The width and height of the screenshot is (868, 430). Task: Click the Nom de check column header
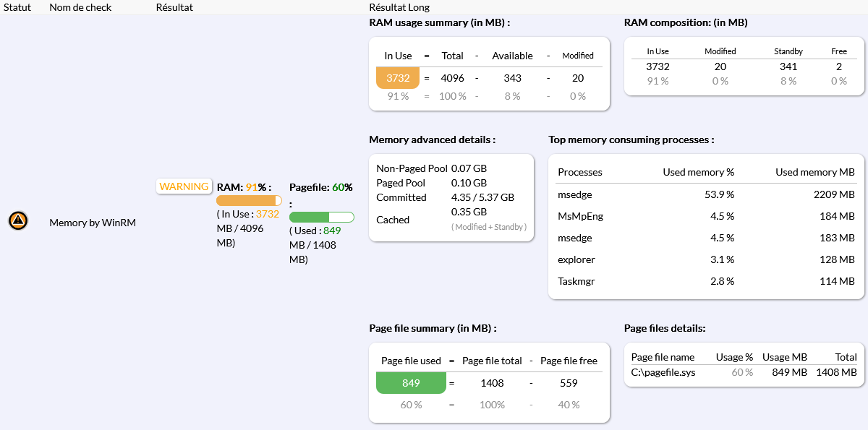[79, 7]
